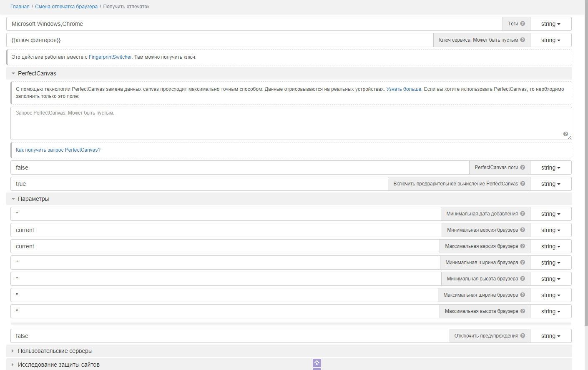Click help icon for Минимальная дата добавления
588x370 pixels.
pyautogui.click(x=523, y=214)
